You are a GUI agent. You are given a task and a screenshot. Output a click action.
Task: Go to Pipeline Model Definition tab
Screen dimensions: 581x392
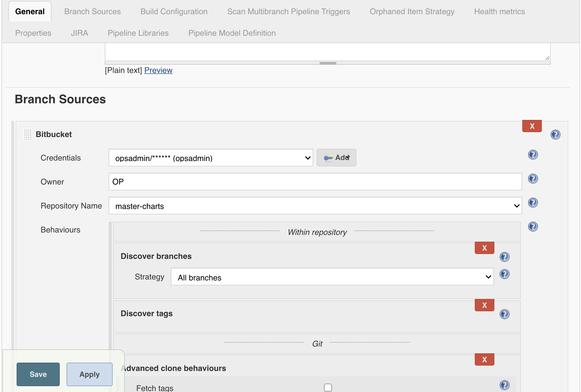(232, 33)
